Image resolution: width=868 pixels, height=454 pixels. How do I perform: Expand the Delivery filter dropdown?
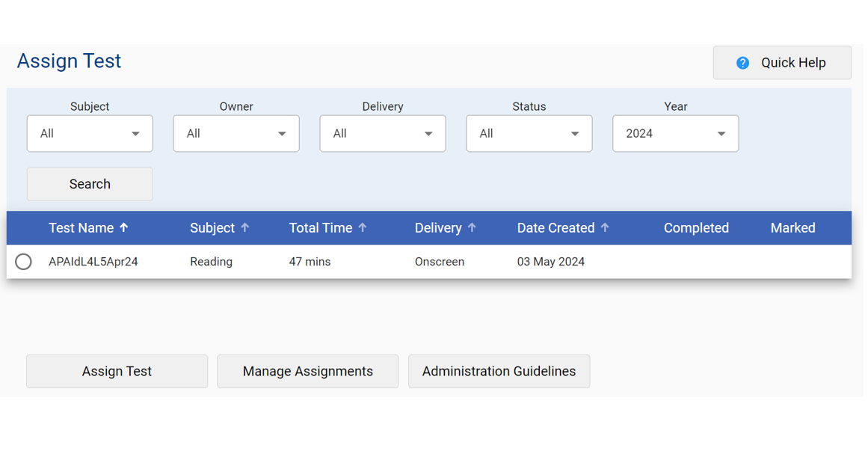(x=383, y=133)
